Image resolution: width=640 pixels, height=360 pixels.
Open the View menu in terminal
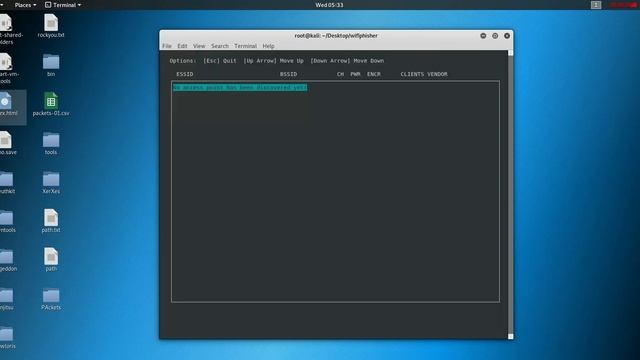coord(199,46)
